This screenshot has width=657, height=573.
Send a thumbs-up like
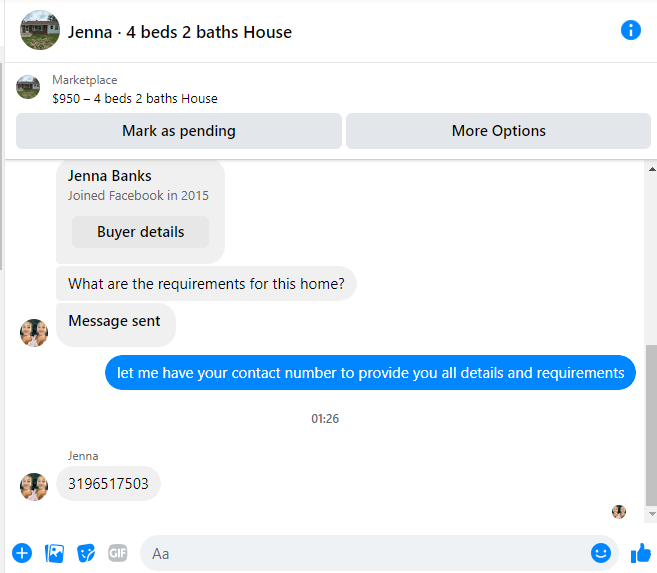(x=641, y=553)
